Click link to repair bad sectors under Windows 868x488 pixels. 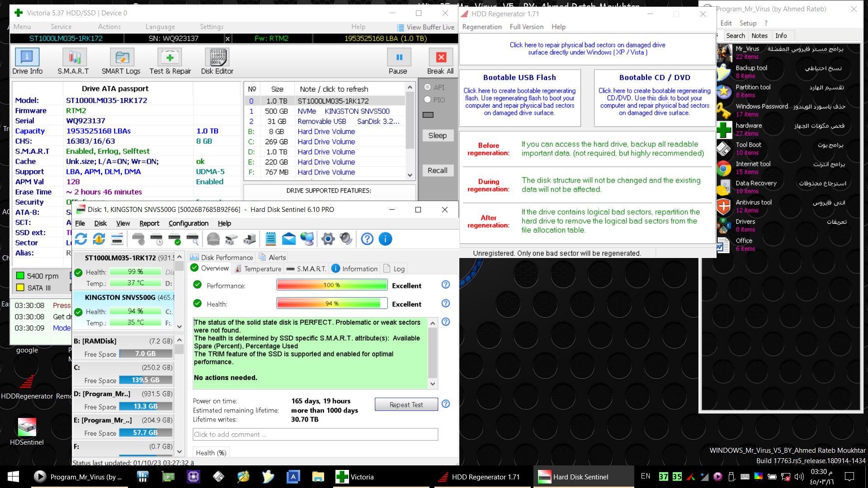coord(587,48)
